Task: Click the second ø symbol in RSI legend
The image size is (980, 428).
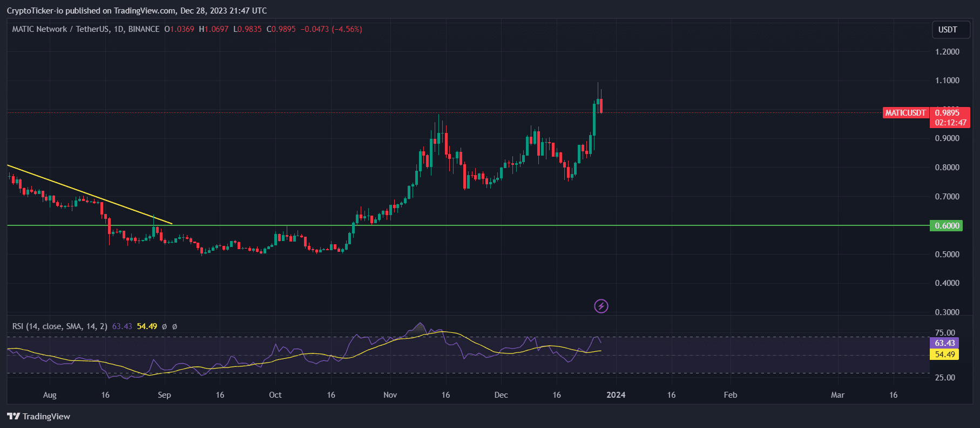Action: [x=174, y=326]
